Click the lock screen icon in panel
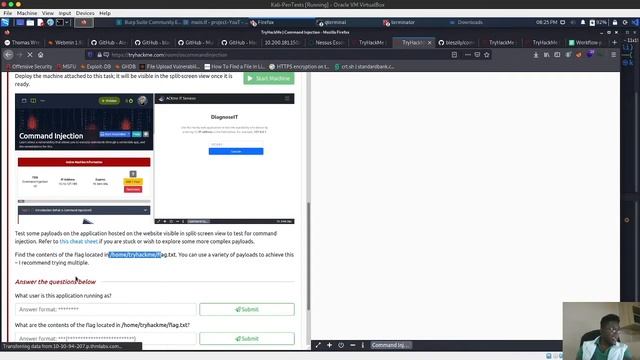640x360 pixels. pos(615,22)
